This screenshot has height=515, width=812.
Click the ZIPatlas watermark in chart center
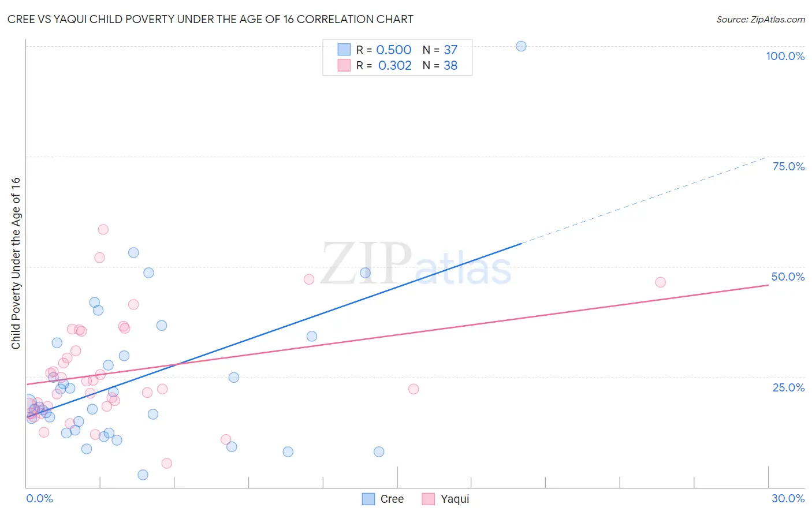tap(416, 264)
